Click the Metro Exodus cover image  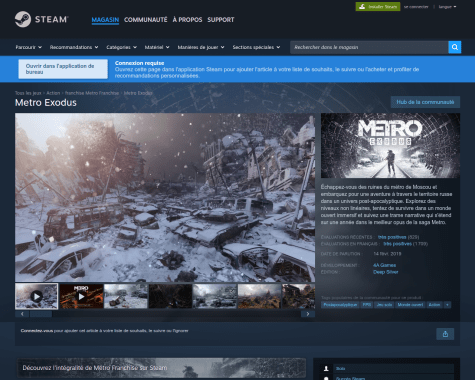(390, 145)
